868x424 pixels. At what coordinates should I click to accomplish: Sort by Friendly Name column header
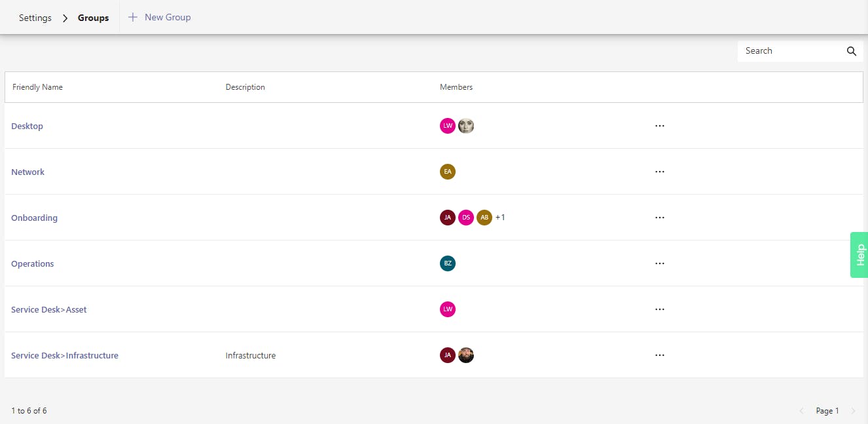(x=37, y=87)
